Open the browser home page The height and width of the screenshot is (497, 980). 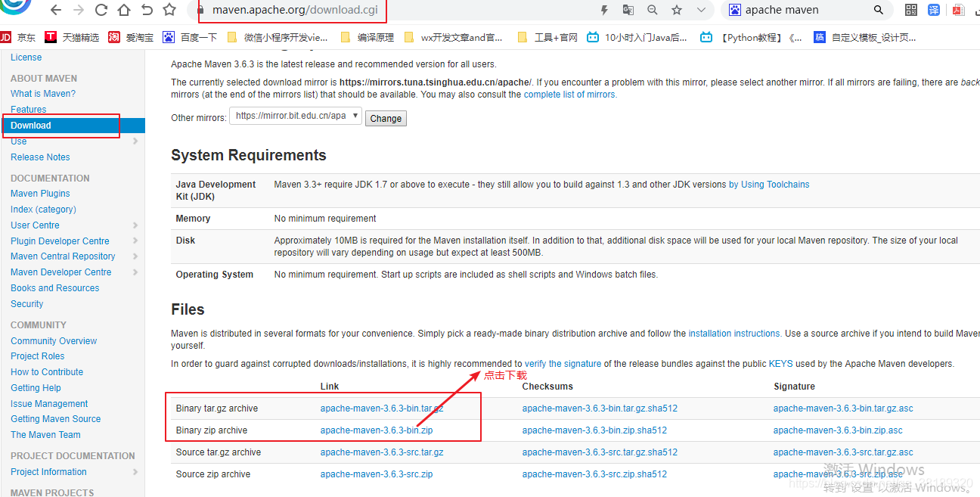click(x=124, y=11)
